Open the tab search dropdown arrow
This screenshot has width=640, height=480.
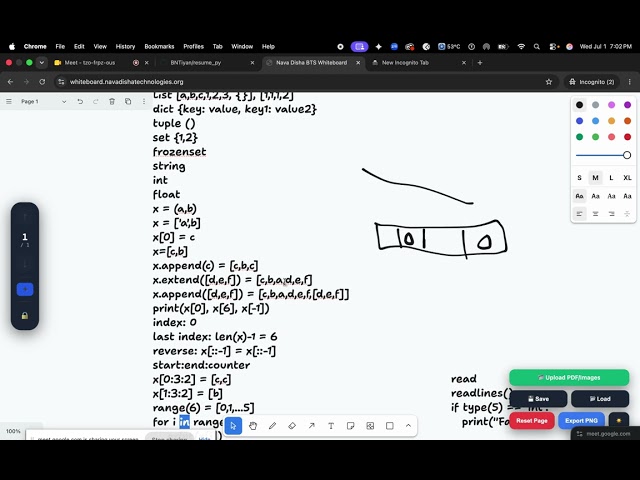coord(42,62)
